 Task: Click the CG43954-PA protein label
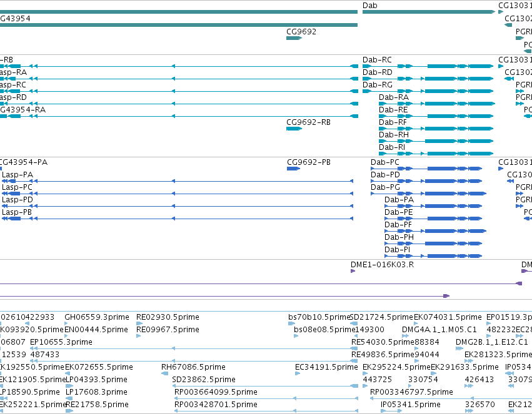pos(24,162)
